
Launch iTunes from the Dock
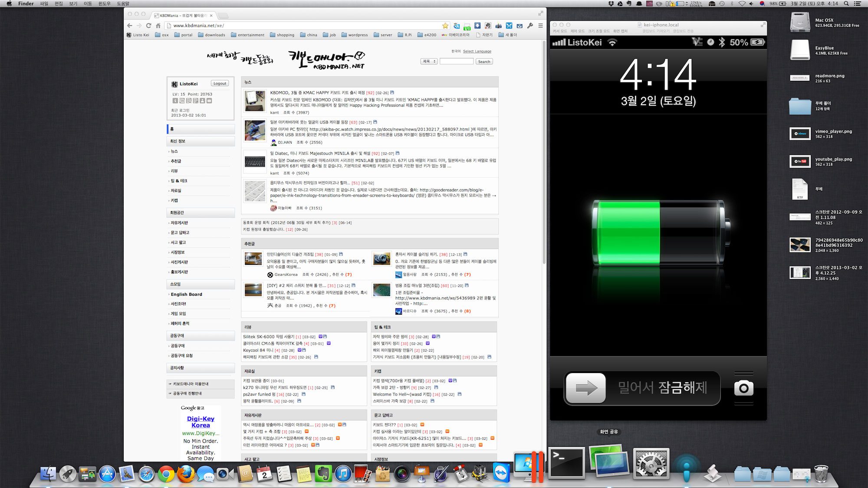click(343, 474)
